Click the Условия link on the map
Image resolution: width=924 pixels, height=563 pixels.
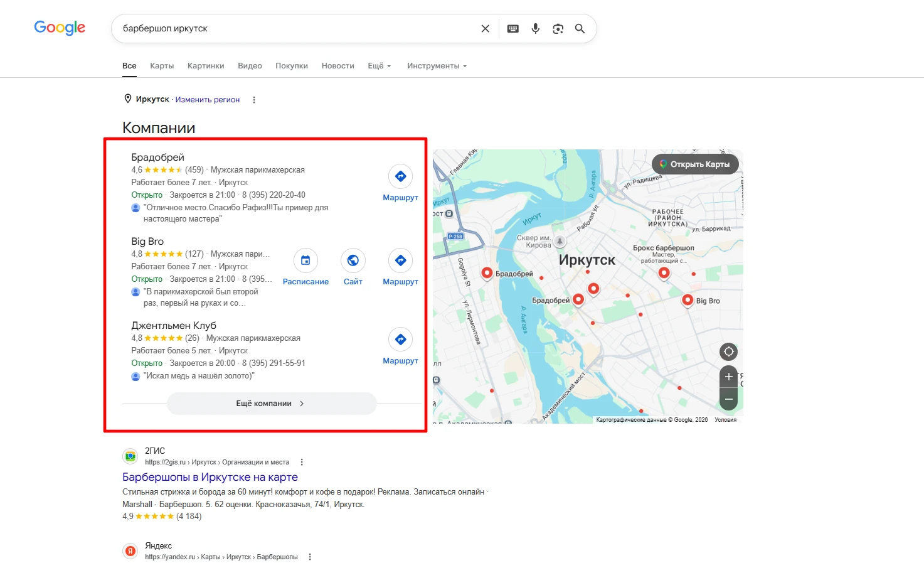[x=726, y=420]
